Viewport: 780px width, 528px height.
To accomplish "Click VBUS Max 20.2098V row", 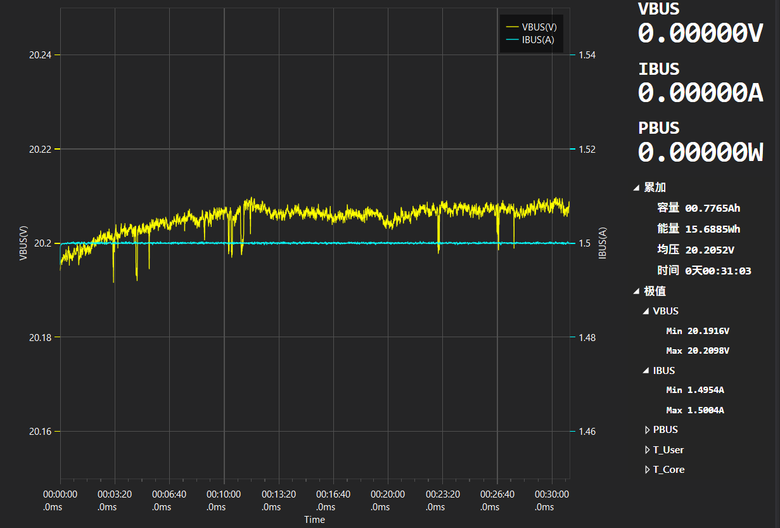I will click(698, 351).
